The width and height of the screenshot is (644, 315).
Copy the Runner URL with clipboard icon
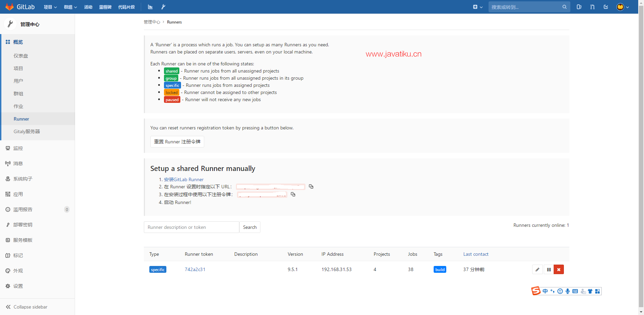click(311, 187)
